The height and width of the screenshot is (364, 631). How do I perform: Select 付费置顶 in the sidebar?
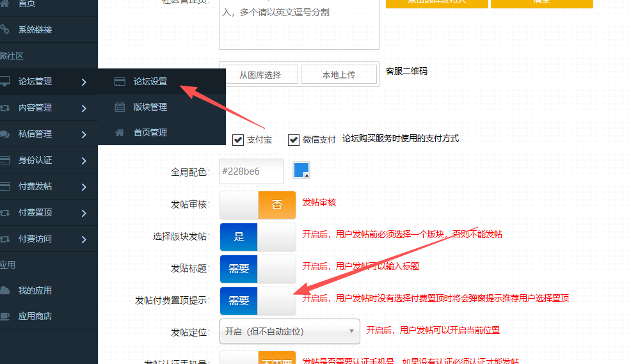click(x=35, y=213)
